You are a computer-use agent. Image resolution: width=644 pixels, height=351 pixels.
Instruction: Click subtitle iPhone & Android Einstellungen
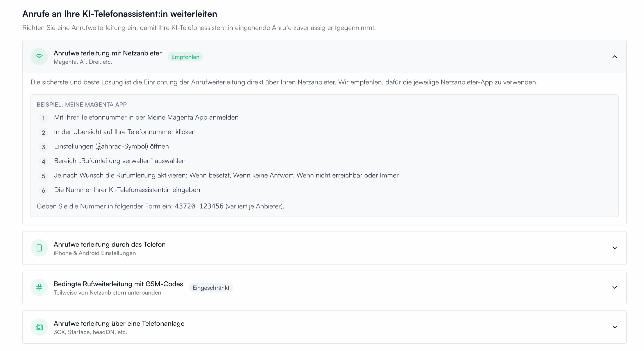pyautogui.click(x=95, y=253)
